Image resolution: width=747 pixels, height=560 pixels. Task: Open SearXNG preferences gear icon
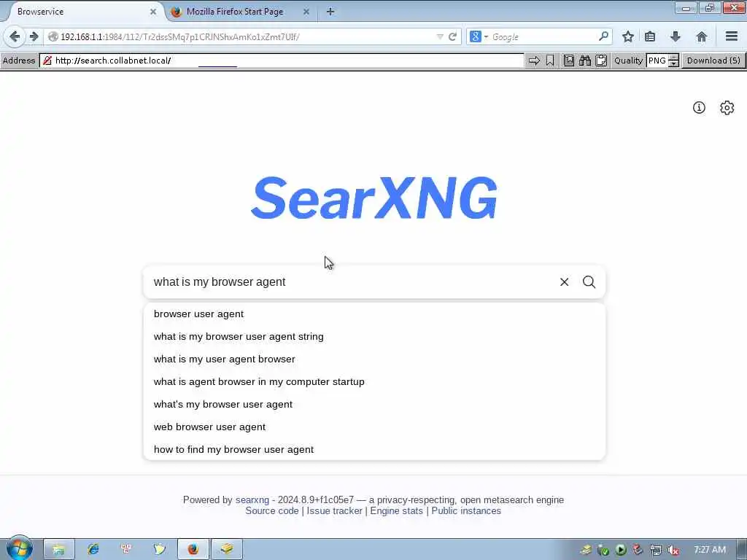coord(727,108)
